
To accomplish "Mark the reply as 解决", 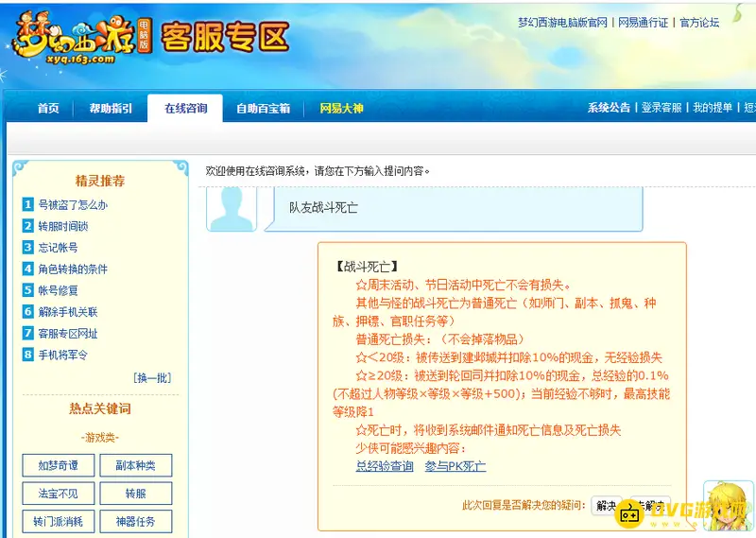I will [606, 505].
